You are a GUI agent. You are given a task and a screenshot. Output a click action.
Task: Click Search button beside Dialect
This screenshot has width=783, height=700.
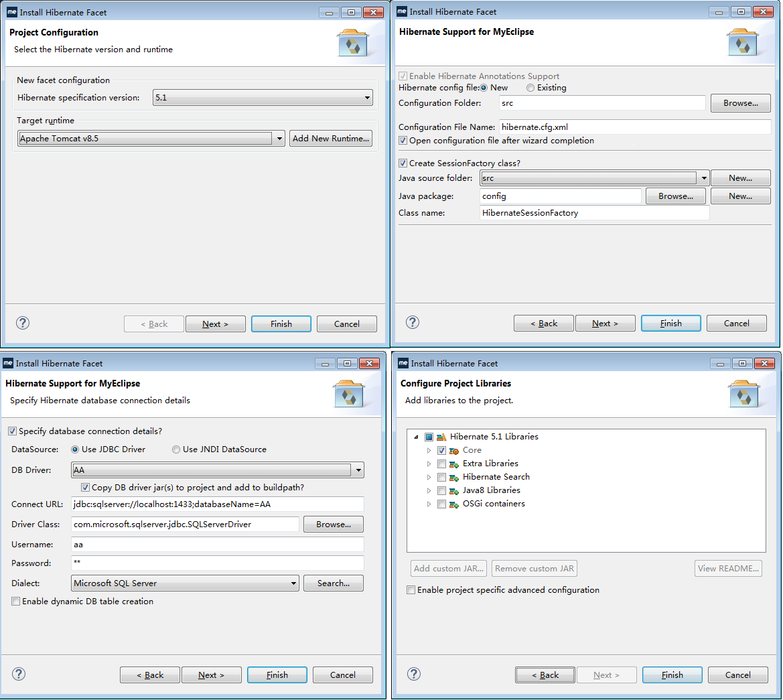click(333, 583)
